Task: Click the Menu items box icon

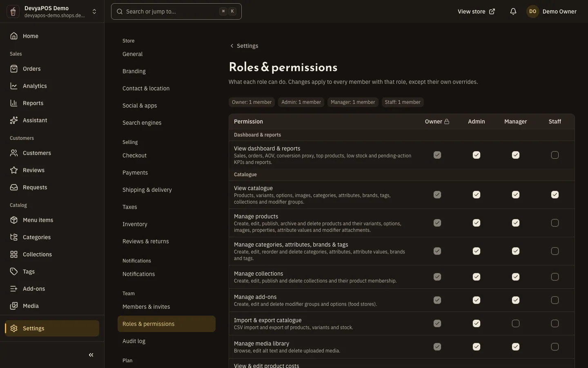Action: point(14,220)
